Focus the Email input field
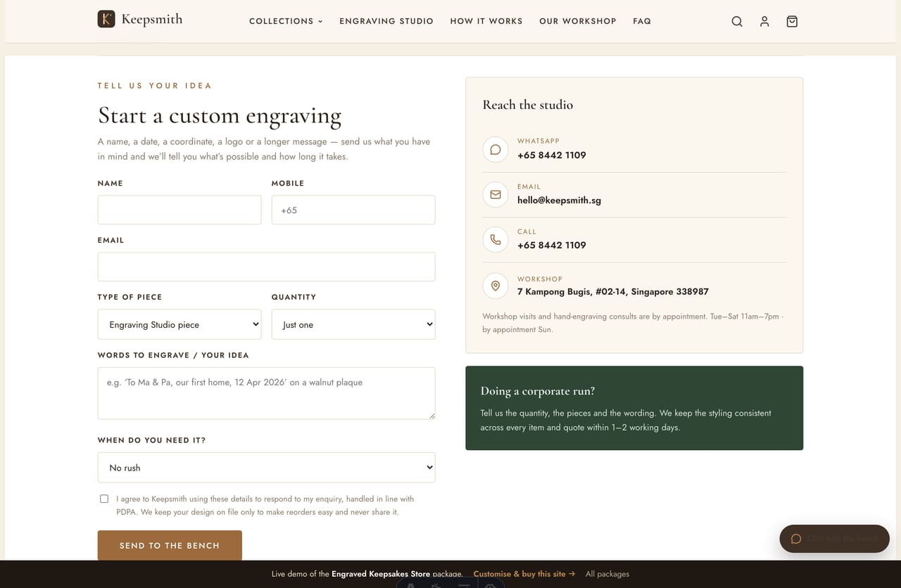 point(266,267)
